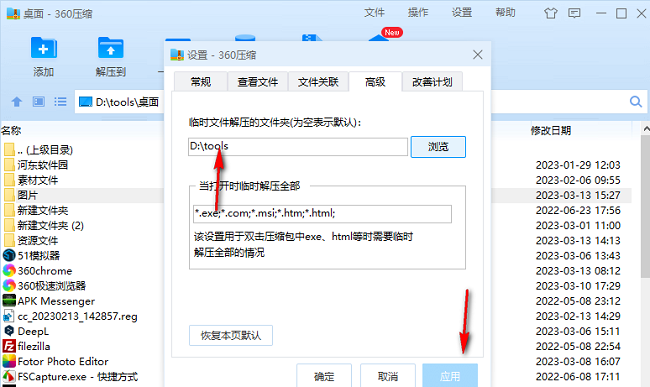Click date 2023-03-13 15:27

578,195
